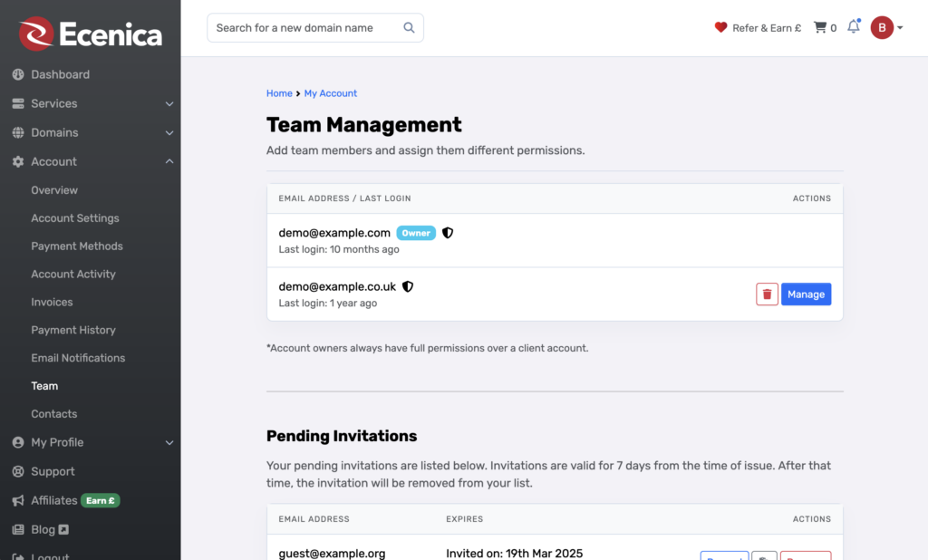Open user menu dropdown arrow beside avatar
Image resolution: width=928 pixels, height=560 pixels.
[900, 28]
